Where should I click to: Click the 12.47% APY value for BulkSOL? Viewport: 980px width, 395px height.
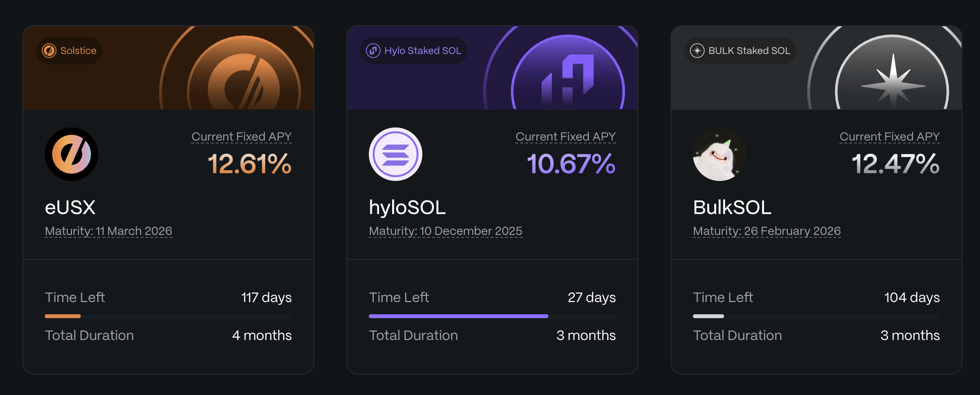click(x=895, y=164)
